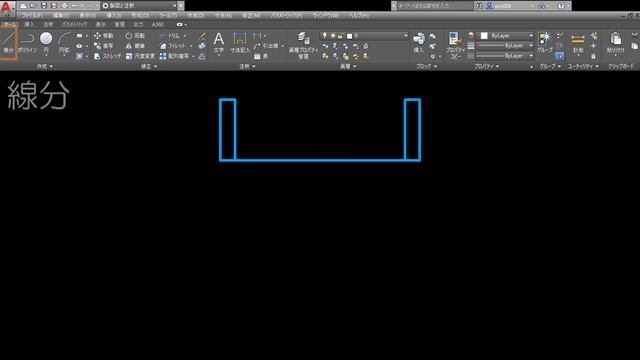This screenshot has width=640, height=360.
Task: Expand the 作成 (Draw) panel
Action: pyautogui.click(x=44, y=66)
